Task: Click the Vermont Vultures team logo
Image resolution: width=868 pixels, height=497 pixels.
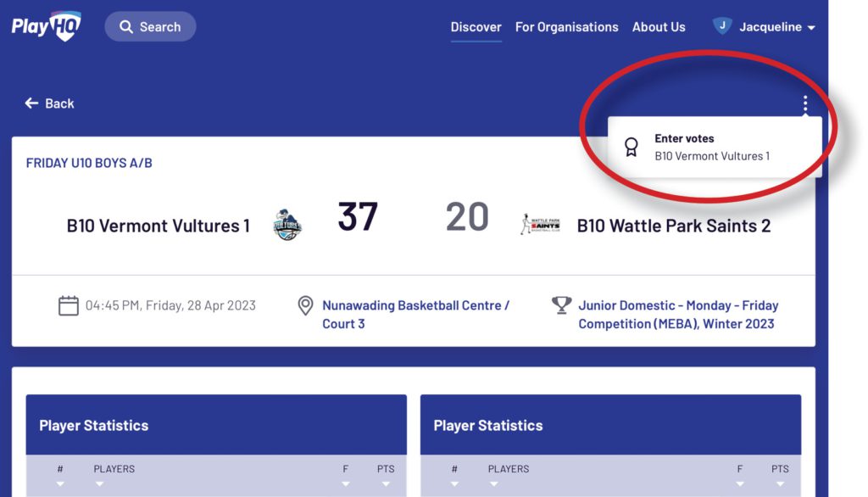Action: [x=287, y=225]
